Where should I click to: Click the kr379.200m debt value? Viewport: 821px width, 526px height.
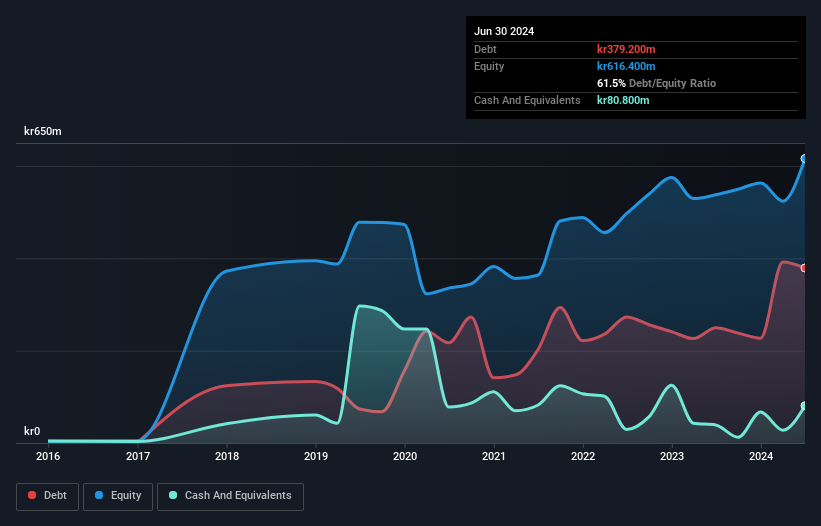[626, 49]
